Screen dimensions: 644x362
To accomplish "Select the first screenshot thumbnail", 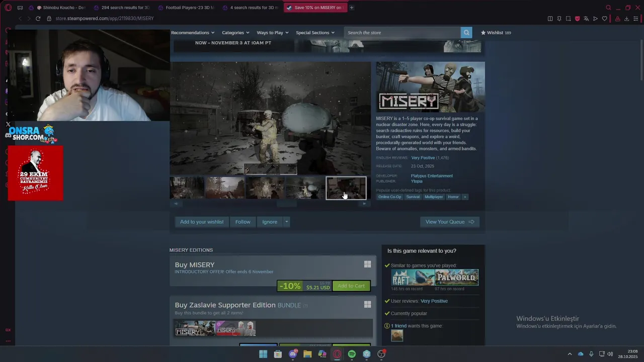I will point(187,188).
